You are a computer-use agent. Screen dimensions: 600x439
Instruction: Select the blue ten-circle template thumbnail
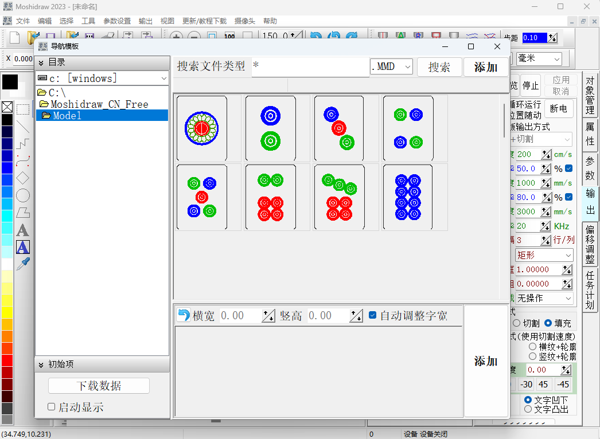pos(407,197)
